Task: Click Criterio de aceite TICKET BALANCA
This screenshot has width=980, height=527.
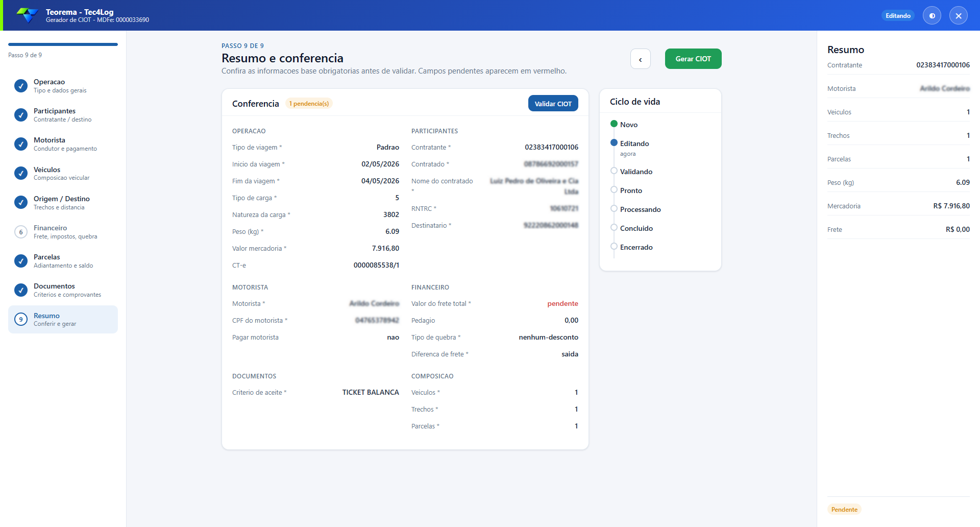Action: click(x=371, y=392)
